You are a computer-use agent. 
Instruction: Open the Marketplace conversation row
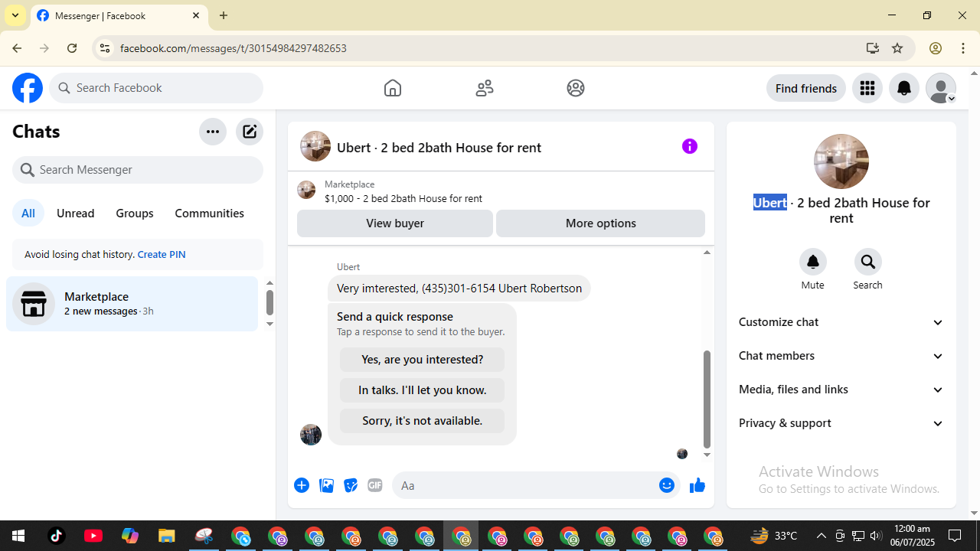[x=132, y=304]
